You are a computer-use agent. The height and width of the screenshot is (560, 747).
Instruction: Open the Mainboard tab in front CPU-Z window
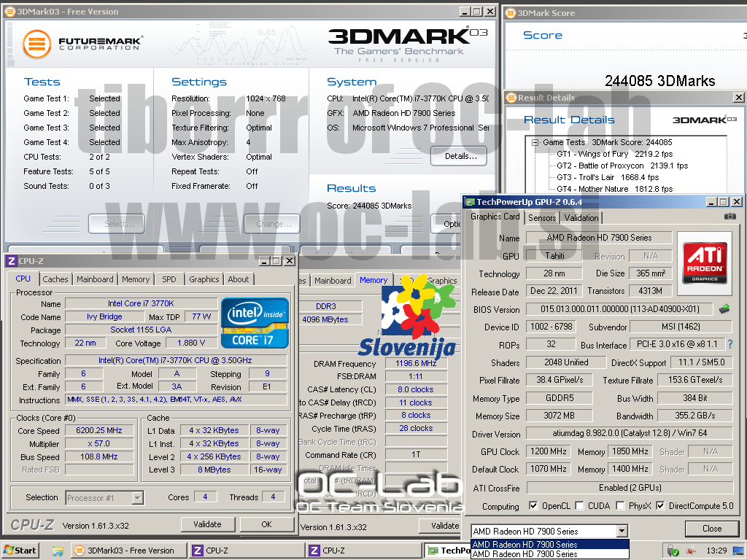coord(95,279)
